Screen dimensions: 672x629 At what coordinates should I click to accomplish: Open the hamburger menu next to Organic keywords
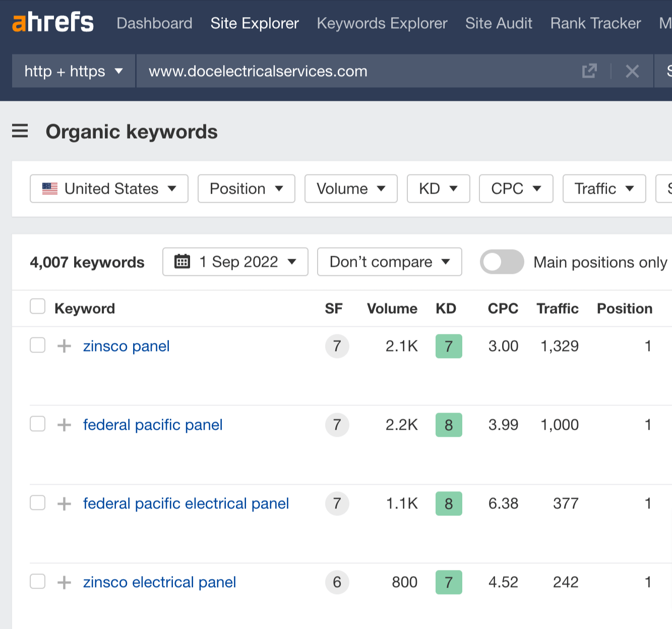coord(20,131)
